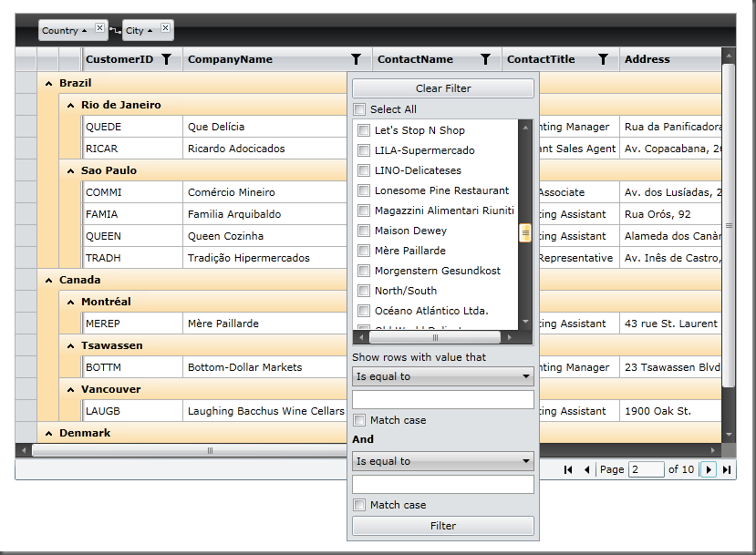Viewport: 756px width, 555px height.
Task: Remove the City grouping with its X
Action: [x=165, y=28]
